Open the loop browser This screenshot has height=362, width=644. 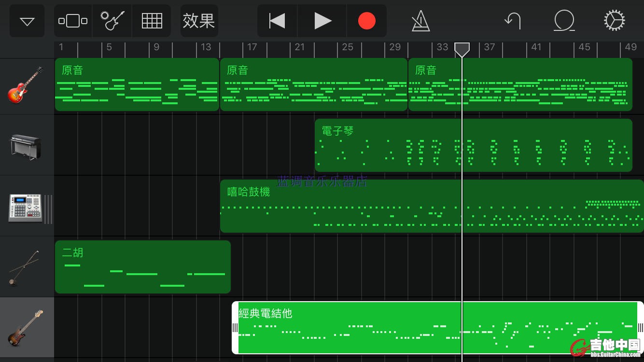coord(564,21)
